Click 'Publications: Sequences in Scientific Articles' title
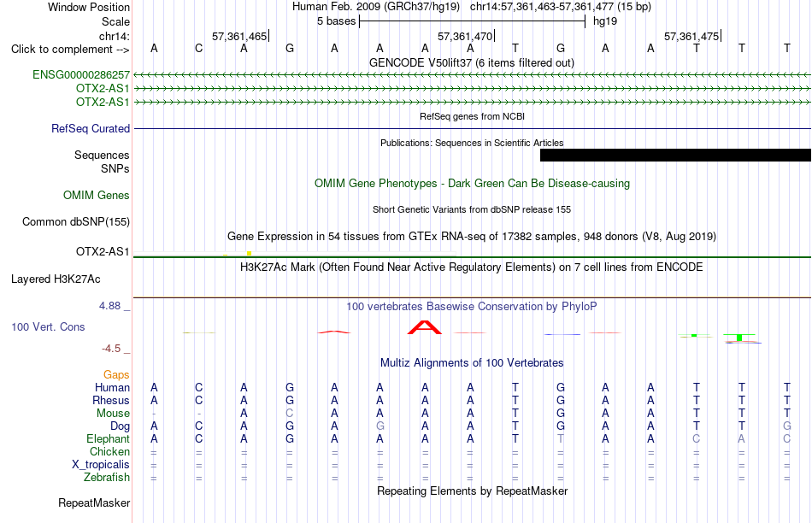Viewport: 812px width, 523px height. 472,143
